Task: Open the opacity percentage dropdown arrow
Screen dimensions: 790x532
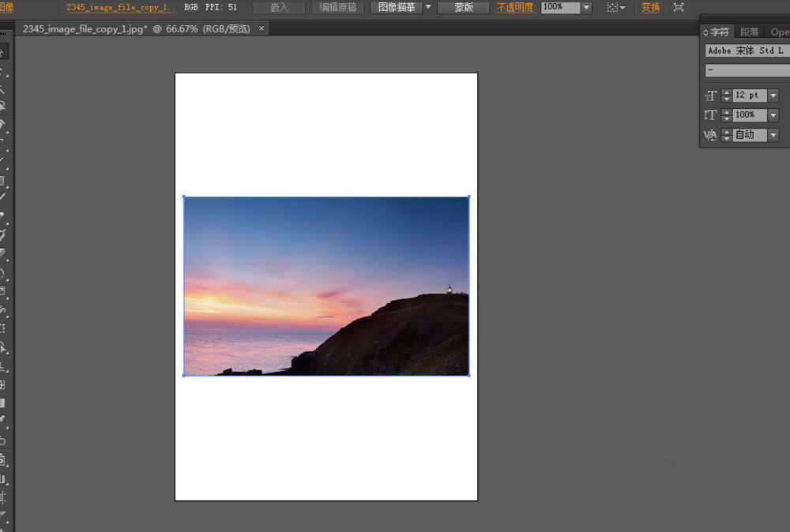Action: (x=586, y=7)
